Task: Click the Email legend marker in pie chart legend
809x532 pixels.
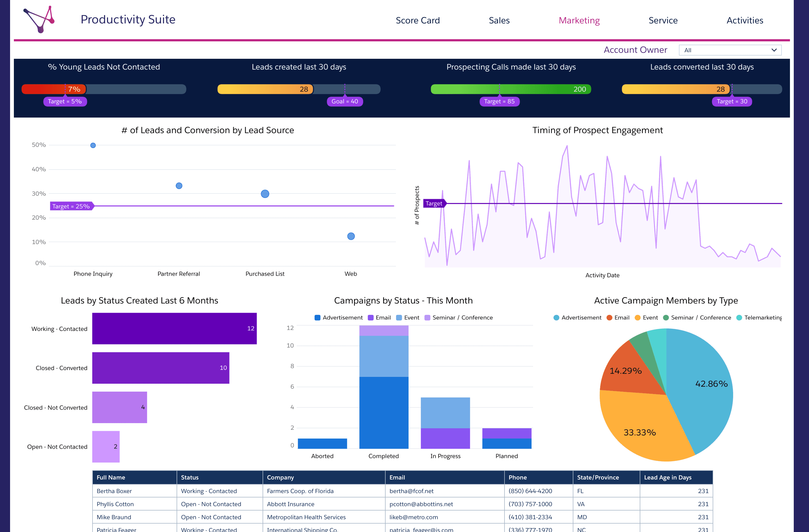Action: point(609,318)
